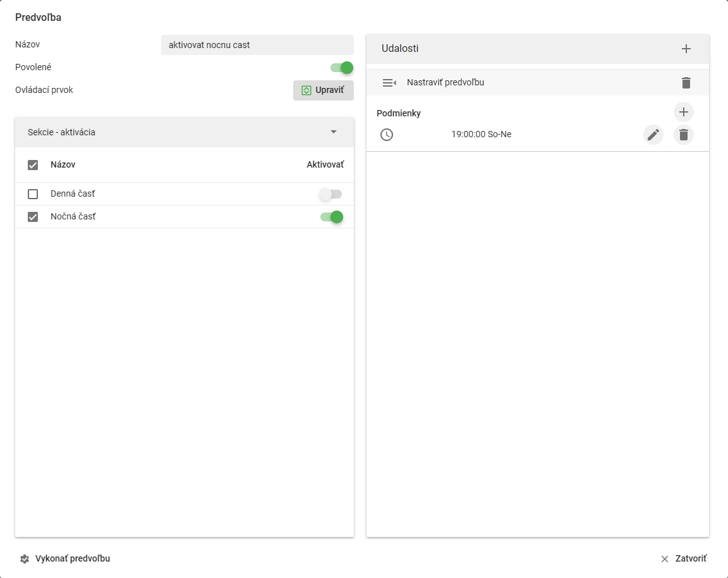Add a new event in Udalosti panel
Screen dimensions: 728x578
pyautogui.click(x=686, y=49)
